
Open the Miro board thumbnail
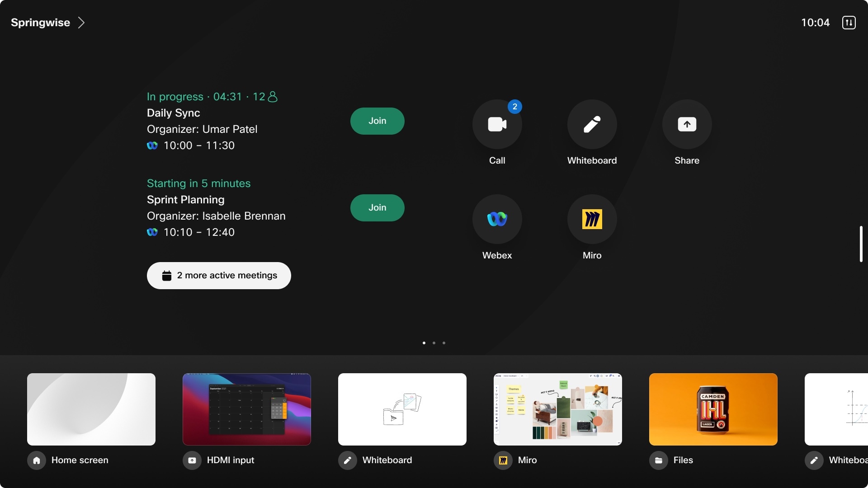click(x=557, y=409)
